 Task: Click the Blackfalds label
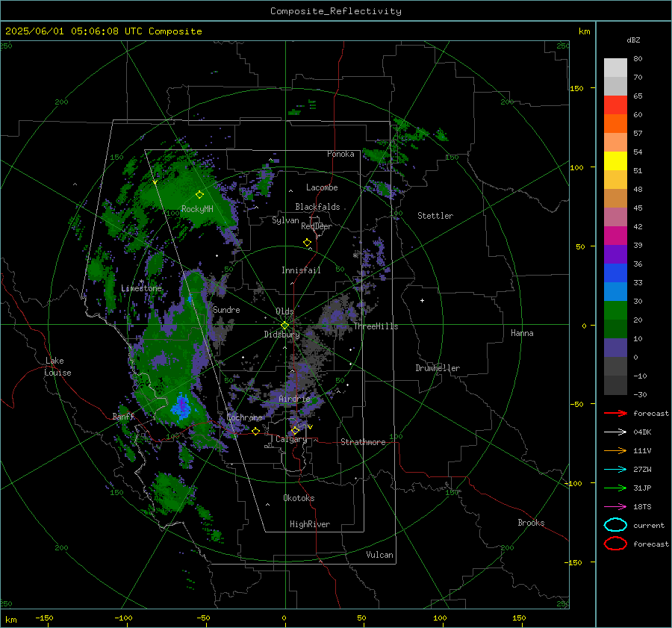click(317, 207)
